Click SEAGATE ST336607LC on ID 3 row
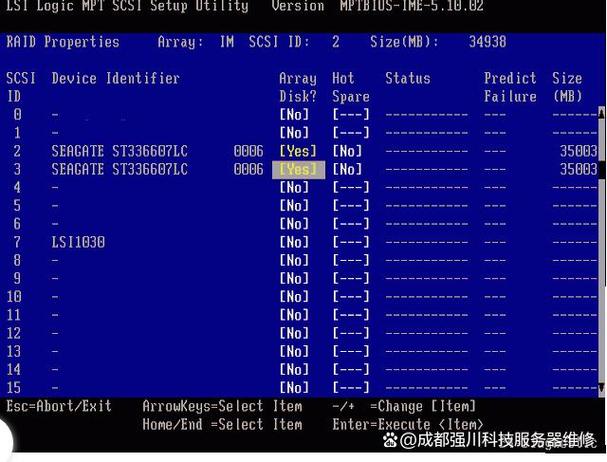 coord(120,170)
